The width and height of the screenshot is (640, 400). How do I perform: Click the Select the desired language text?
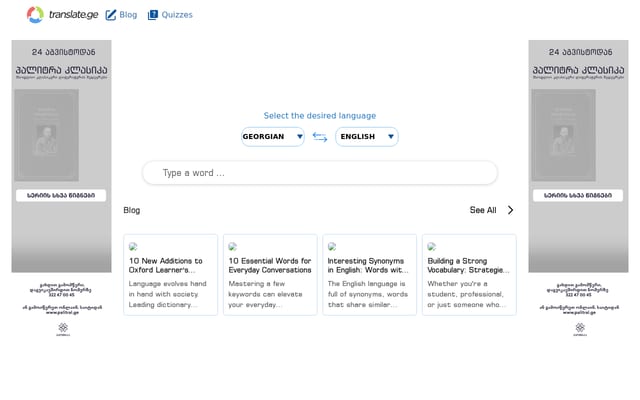point(320,116)
